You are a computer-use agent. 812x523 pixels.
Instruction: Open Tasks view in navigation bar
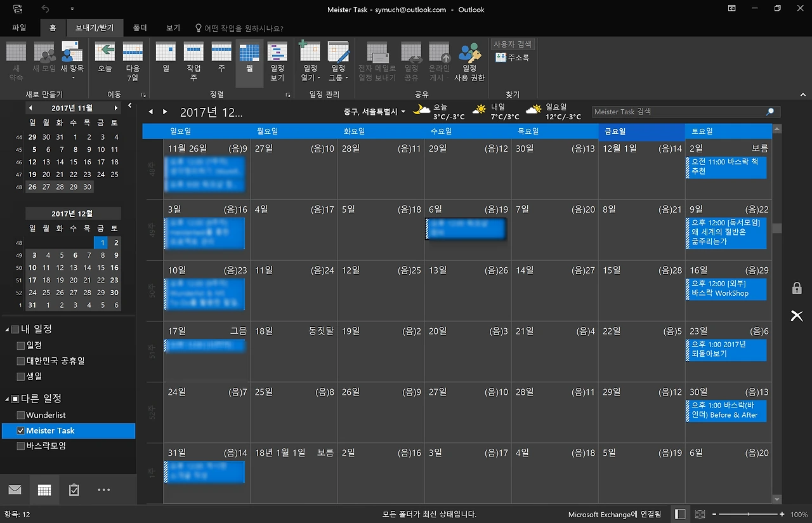(x=74, y=490)
